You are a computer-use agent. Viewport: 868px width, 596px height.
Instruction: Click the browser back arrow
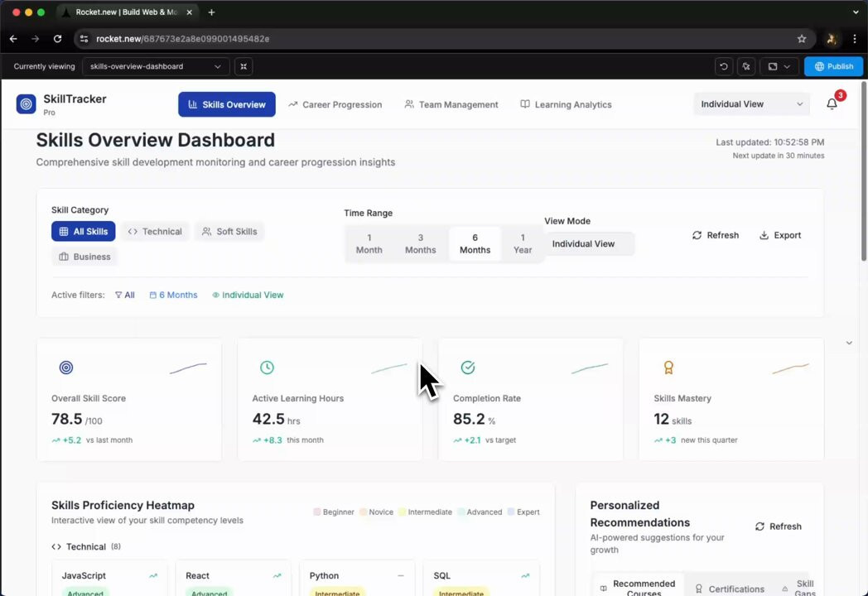tap(13, 39)
